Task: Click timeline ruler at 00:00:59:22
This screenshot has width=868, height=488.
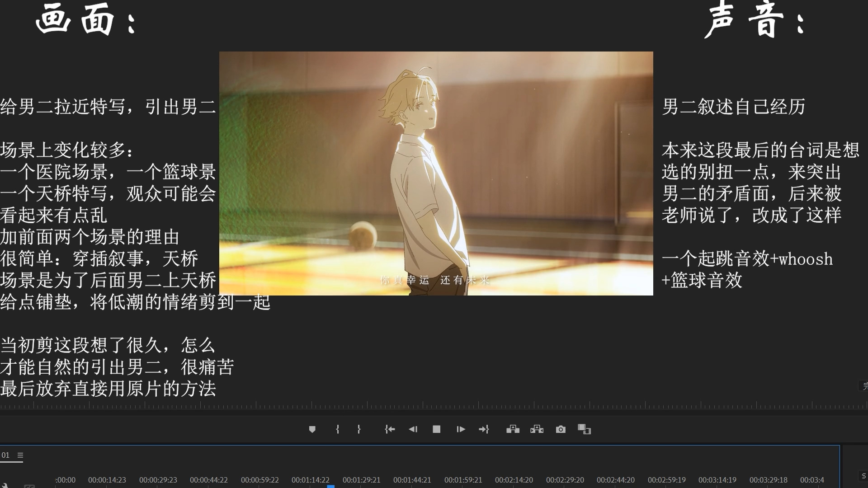Action: tap(260, 480)
